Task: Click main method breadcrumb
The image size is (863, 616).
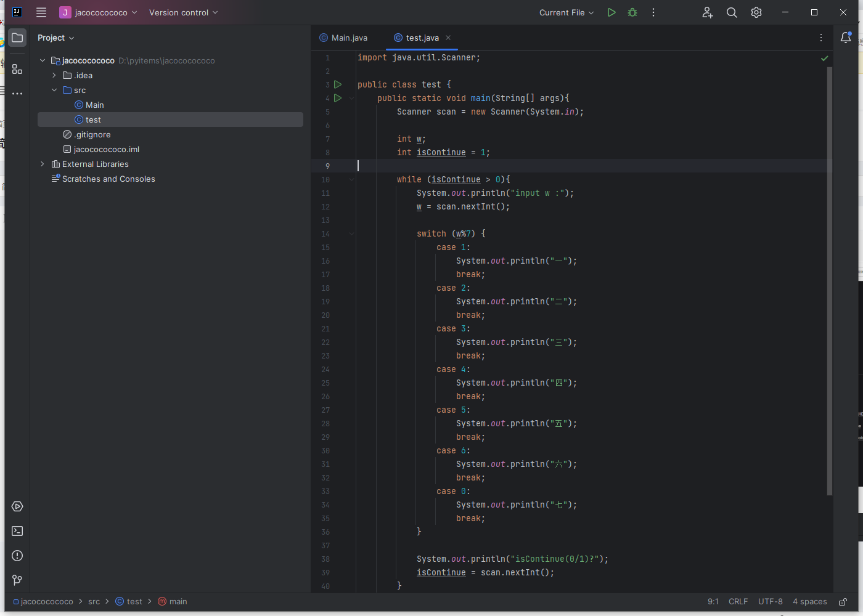Action: 173,602
